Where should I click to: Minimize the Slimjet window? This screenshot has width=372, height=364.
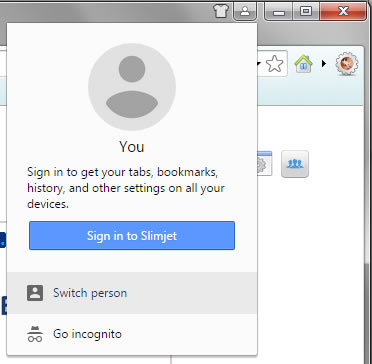(279, 11)
